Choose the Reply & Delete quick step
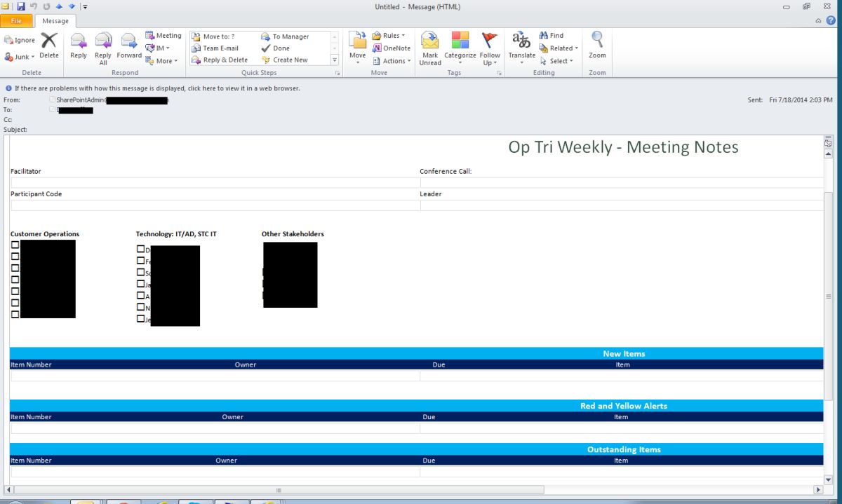The width and height of the screenshot is (842, 504). click(x=220, y=60)
